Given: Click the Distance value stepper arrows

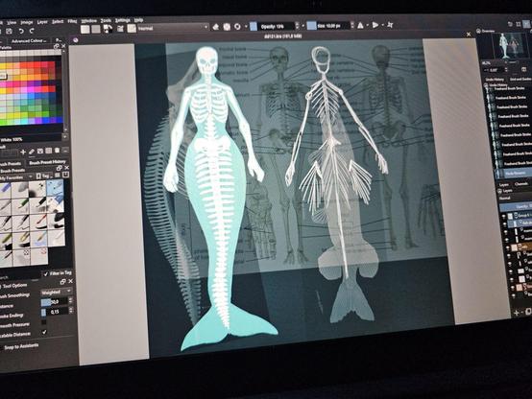Looking at the screenshot, I should 70,301.
